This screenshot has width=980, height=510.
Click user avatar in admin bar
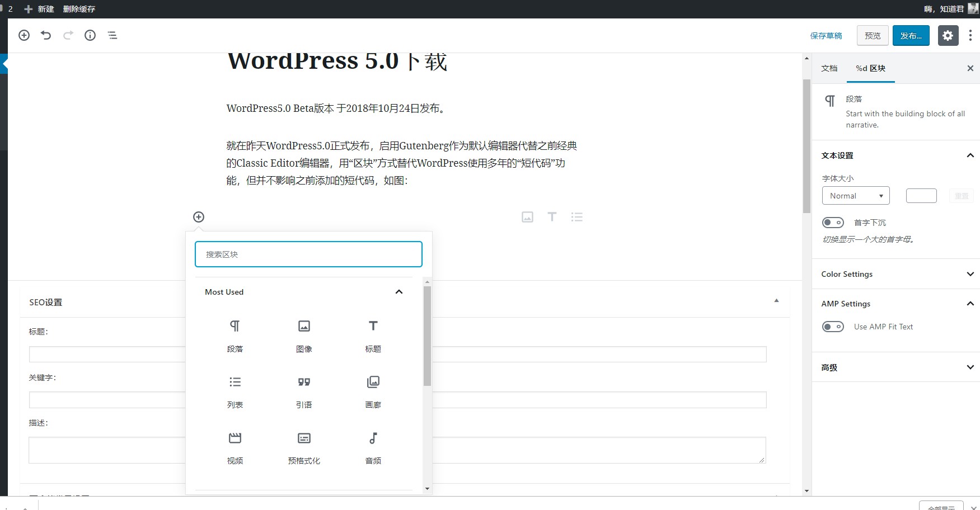click(973, 8)
